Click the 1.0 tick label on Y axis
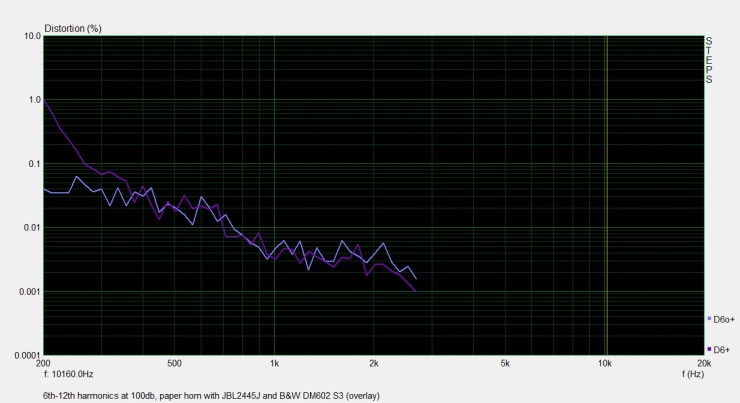 35,100
